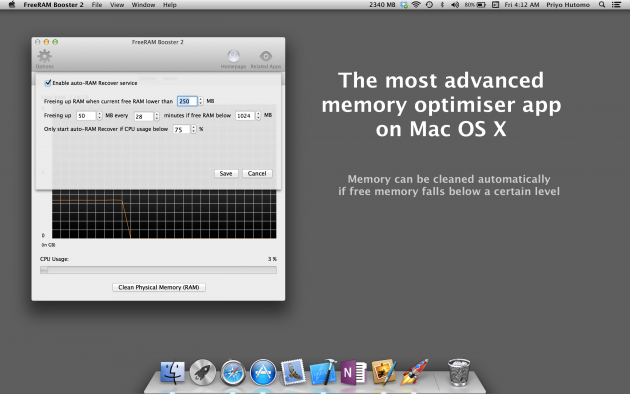This screenshot has width=630, height=394.
Task: Click the stepper beside the 28 minutes field
Action: pos(157,116)
